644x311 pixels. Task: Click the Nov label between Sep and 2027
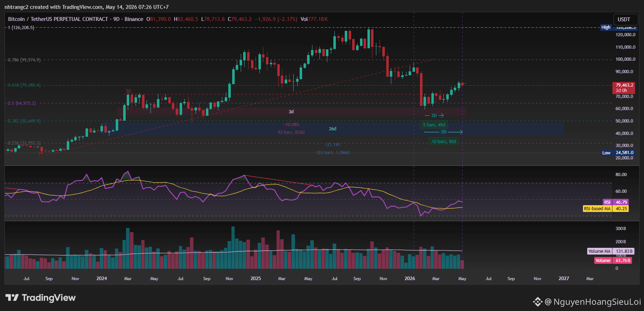(x=537, y=279)
